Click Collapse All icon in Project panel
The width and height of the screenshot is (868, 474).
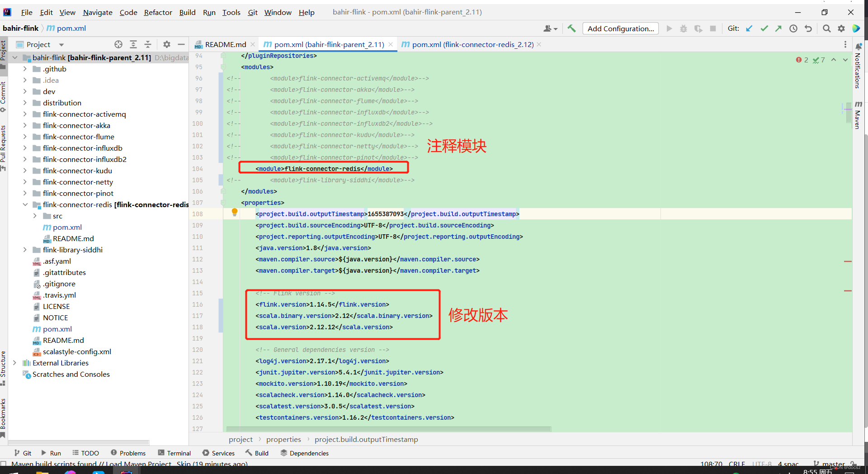tap(148, 44)
